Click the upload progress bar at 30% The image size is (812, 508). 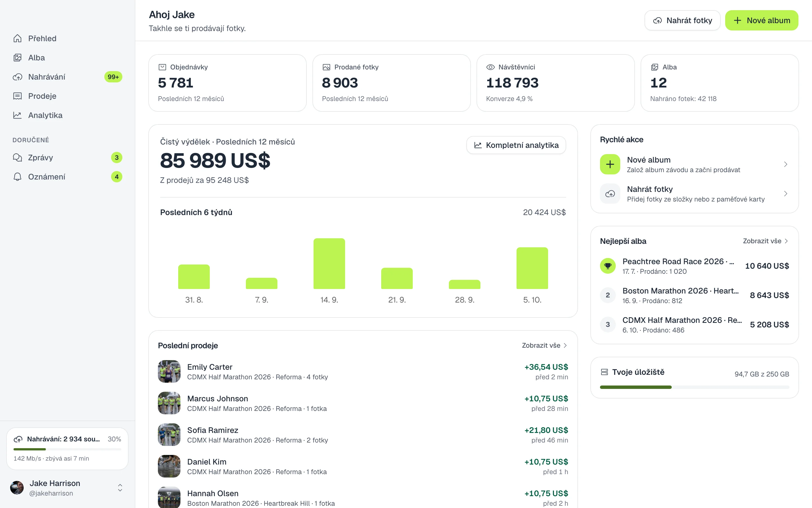(67, 449)
